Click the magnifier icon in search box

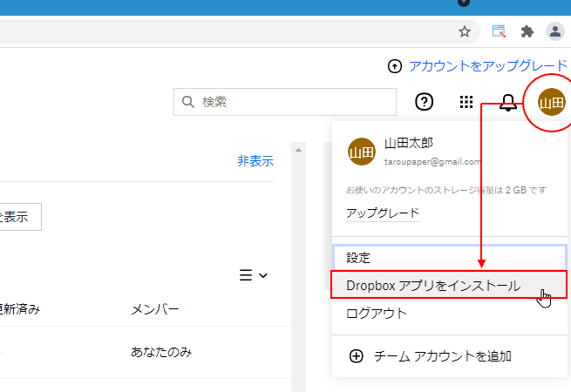(x=188, y=102)
